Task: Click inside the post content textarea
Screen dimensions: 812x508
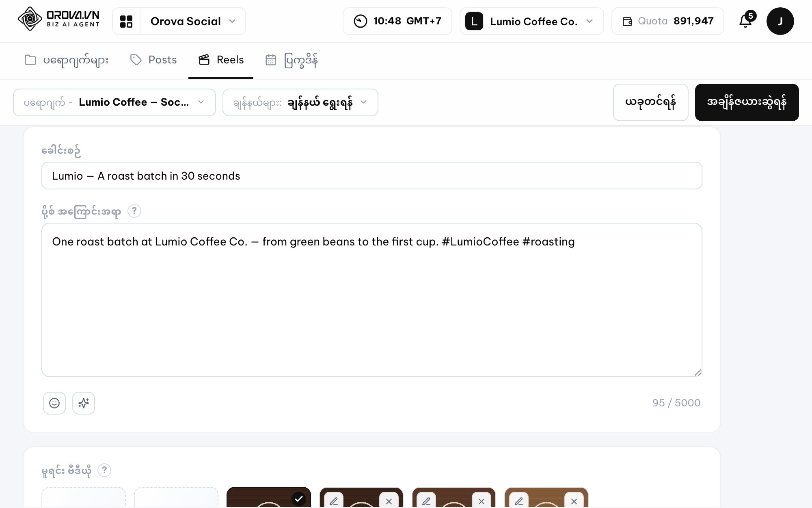Action: (372, 300)
